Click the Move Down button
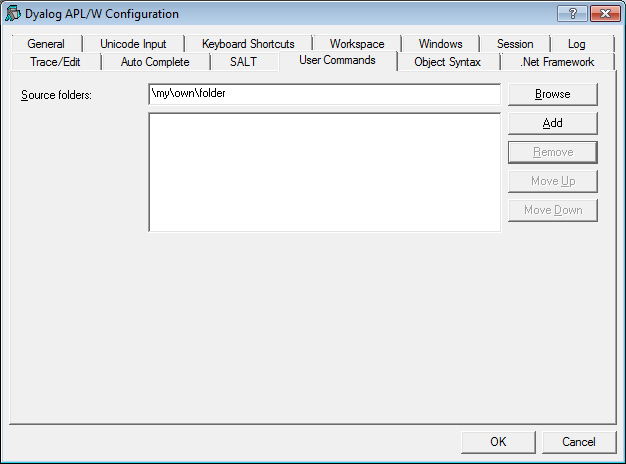The height and width of the screenshot is (464, 626). click(x=553, y=210)
